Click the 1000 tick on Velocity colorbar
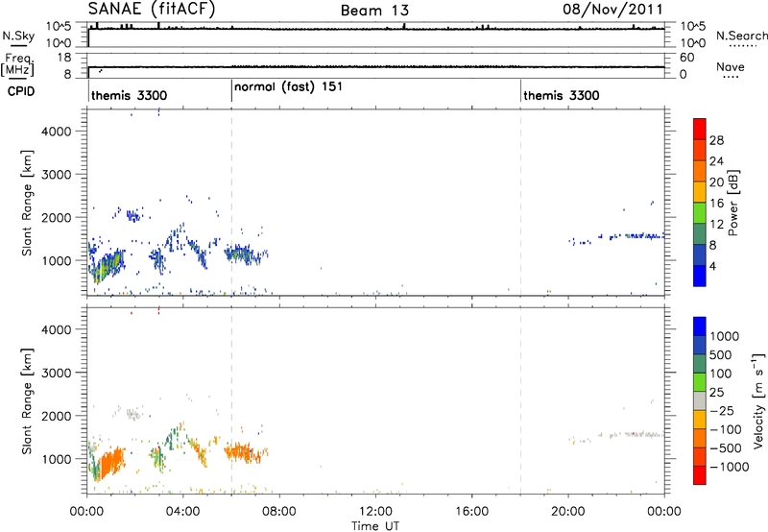The width and height of the screenshot is (768, 532). (725, 336)
